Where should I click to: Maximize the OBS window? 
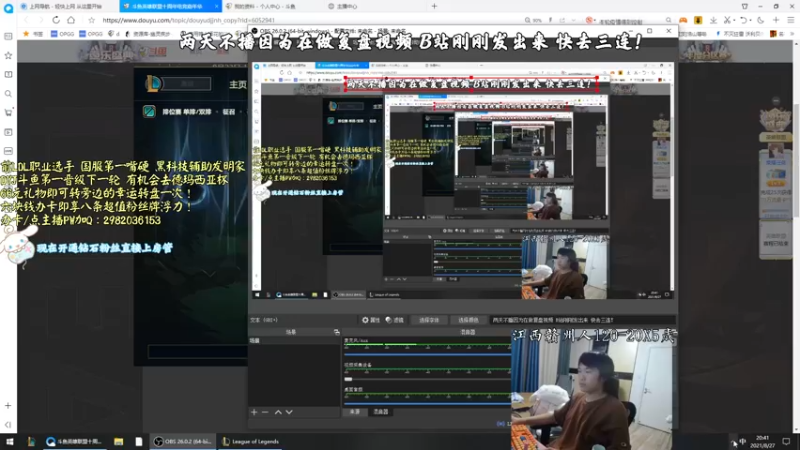[649, 31]
